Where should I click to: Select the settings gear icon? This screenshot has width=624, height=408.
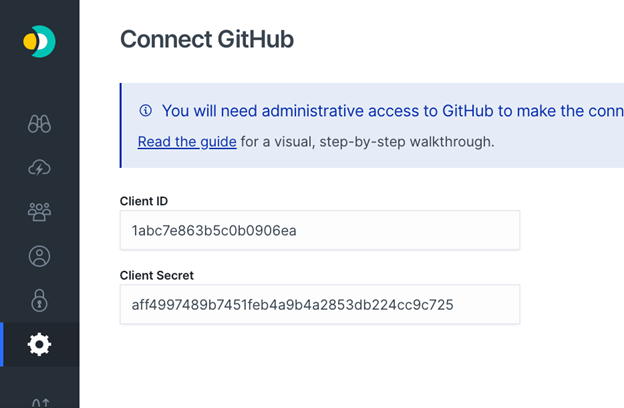click(x=39, y=344)
